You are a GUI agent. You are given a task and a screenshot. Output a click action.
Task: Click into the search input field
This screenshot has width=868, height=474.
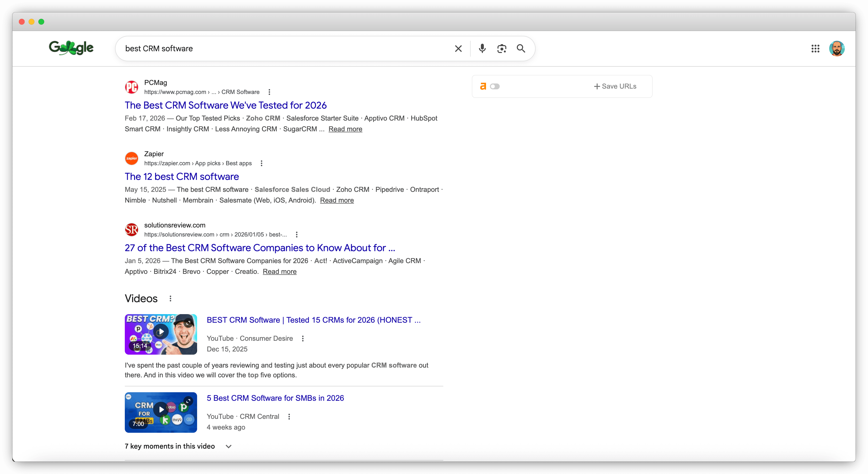point(286,49)
